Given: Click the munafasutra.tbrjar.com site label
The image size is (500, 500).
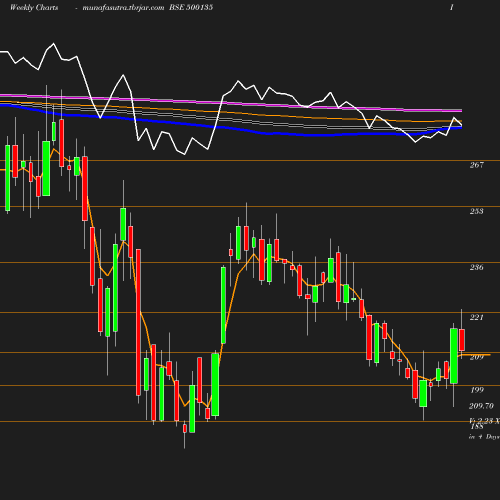Looking at the screenshot, I should [123, 8].
